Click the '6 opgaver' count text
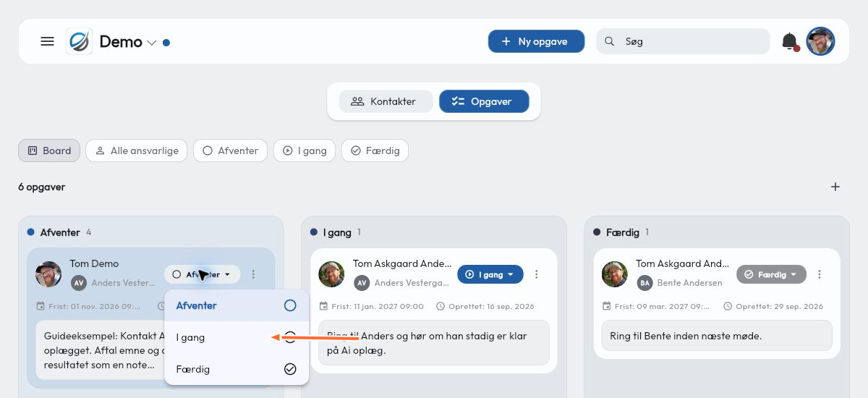 click(x=42, y=187)
